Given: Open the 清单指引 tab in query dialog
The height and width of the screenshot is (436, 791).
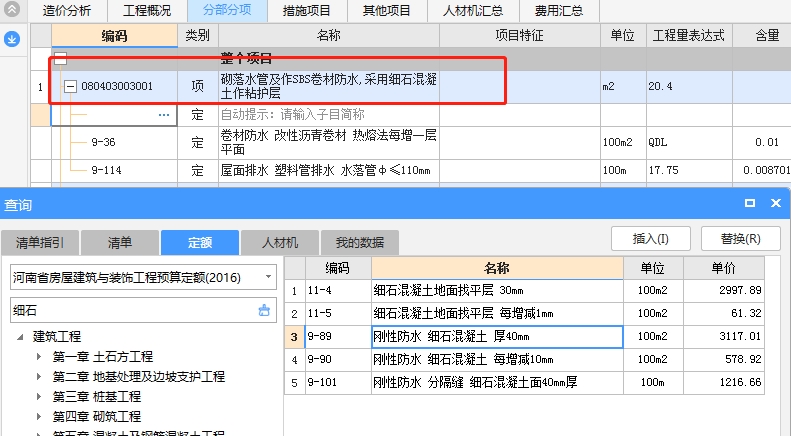Looking at the screenshot, I should pos(40,243).
